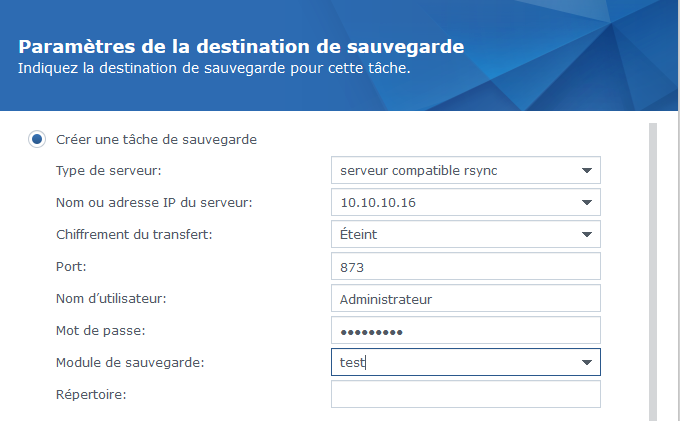Click the vertical scrollbar on the right
Viewport: 680px width, 421px height.
click(x=654, y=270)
